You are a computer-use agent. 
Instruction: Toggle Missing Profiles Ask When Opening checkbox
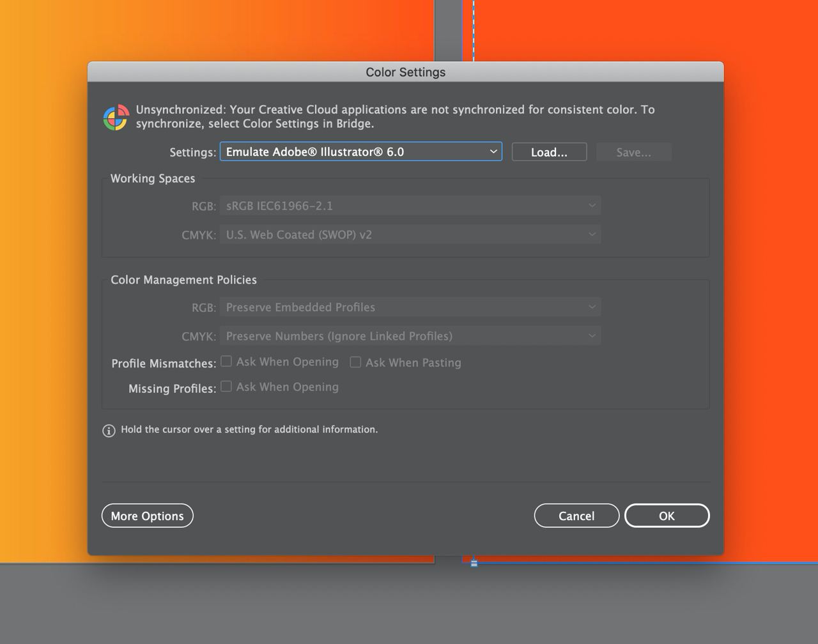pyautogui.click(x=226, y=387)
